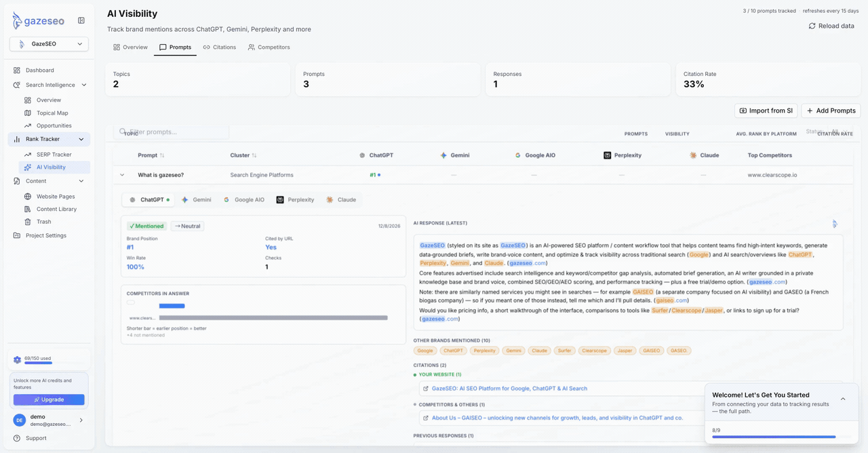This screenshot has width=868, height=453.
Task: Click the ChatGPT column header icon
Action: (x=362, y=155)
